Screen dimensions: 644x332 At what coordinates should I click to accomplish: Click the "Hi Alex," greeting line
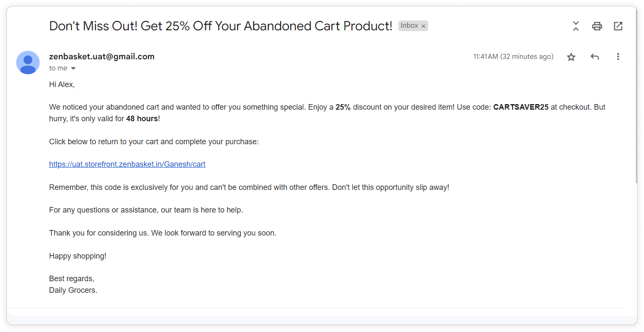[62, 84]
